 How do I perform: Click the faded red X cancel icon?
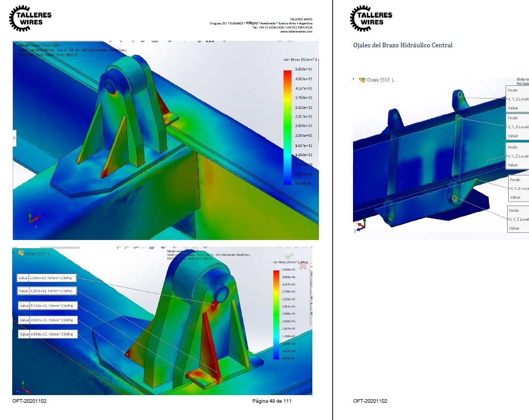pyautogui.click(x=303, y=266)
